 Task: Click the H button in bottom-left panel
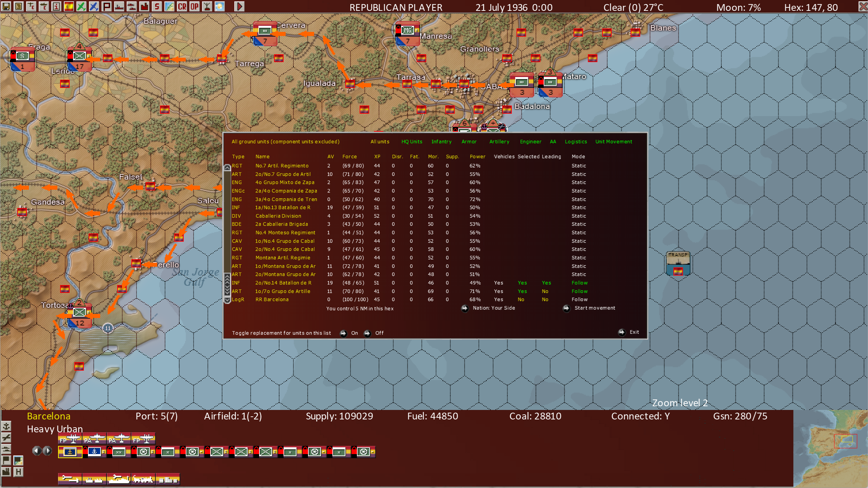tap(18, 472)
